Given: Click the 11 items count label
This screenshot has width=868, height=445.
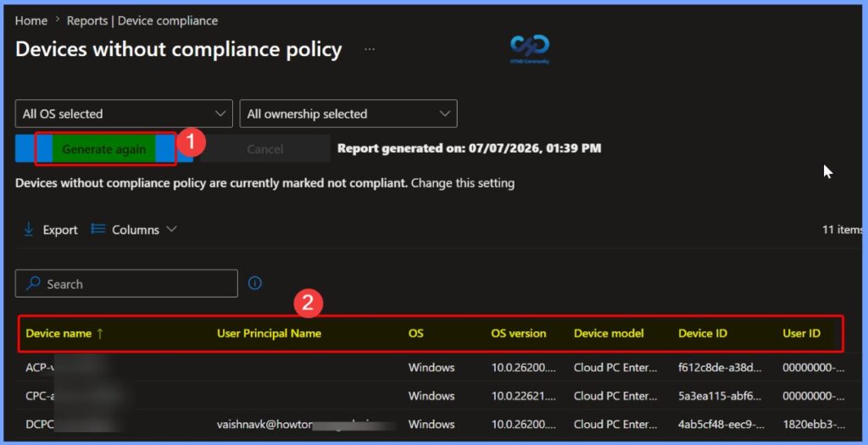Looking at the screenshot, I should point(842,229).
